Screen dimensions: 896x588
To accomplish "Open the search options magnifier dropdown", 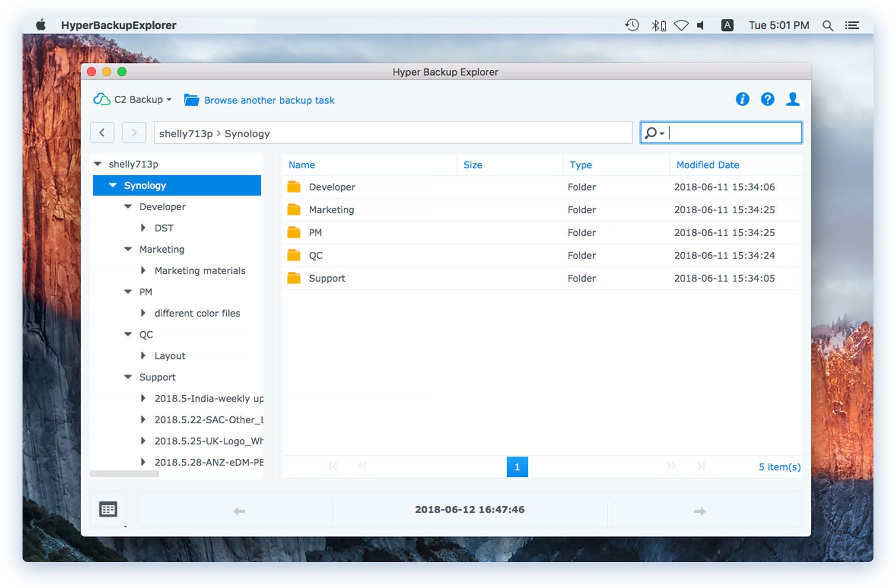I will coord(654,133).
